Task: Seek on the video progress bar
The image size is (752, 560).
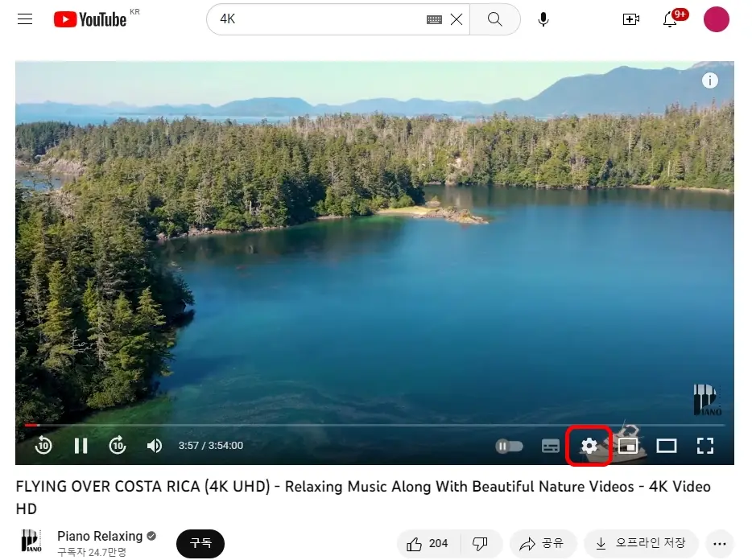Action: (374, 425)
